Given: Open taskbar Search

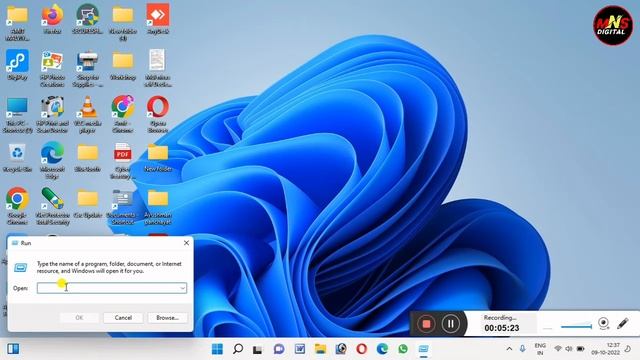Looking at the screenshot, I should pyautogui.click(x=238, y=349).
